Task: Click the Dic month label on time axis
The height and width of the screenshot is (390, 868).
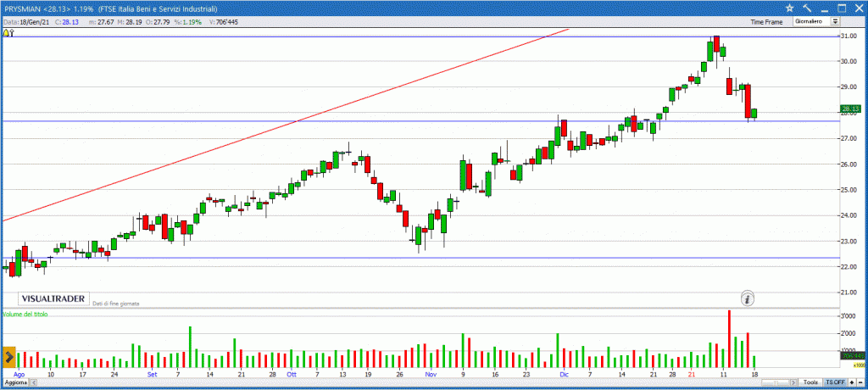Action: coord(564,375)
